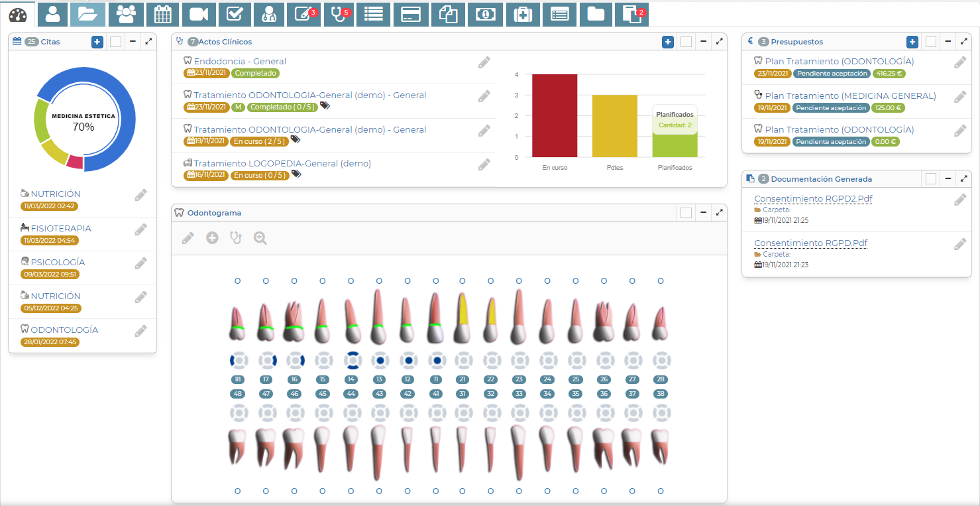
Task: Click the stethoscope tab with badge 5
Action: (x=340, y=14)
